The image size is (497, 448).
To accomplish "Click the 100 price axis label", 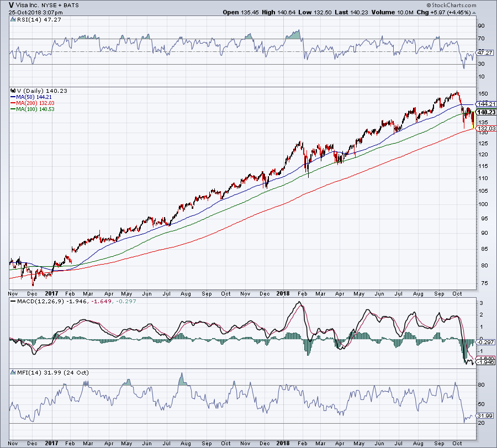I will (483, 204).
